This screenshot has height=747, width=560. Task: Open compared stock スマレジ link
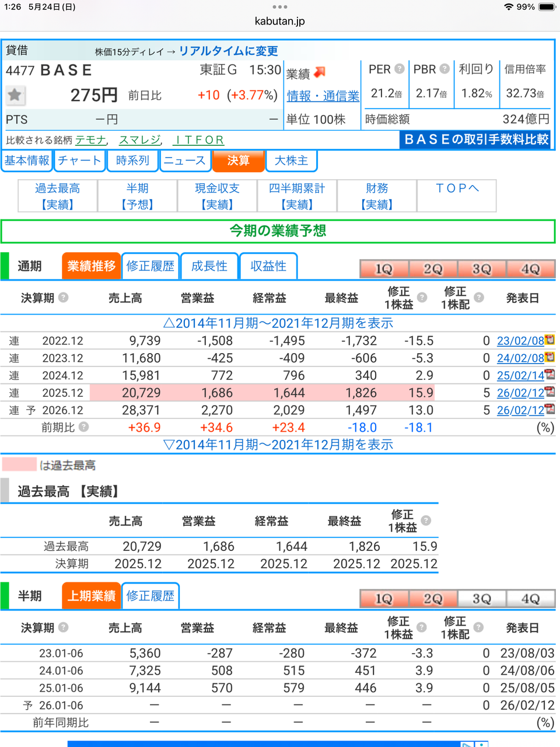pyautogui.click(x=140, y=140)
